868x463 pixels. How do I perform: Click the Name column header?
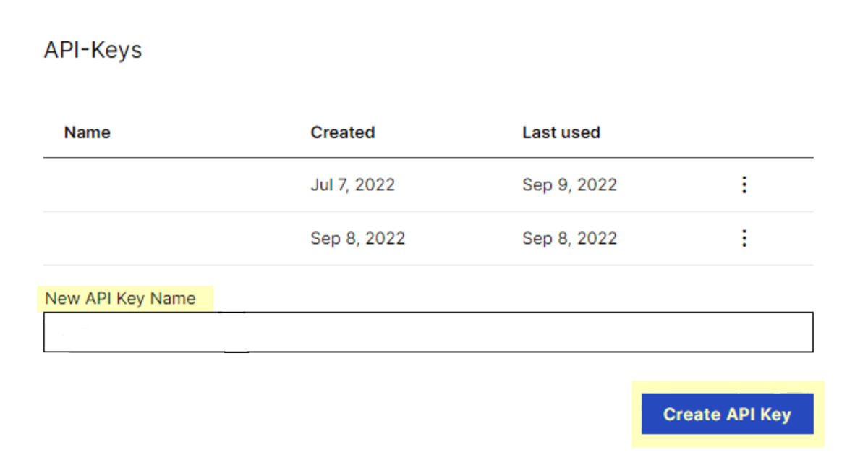tap(87, 132)
